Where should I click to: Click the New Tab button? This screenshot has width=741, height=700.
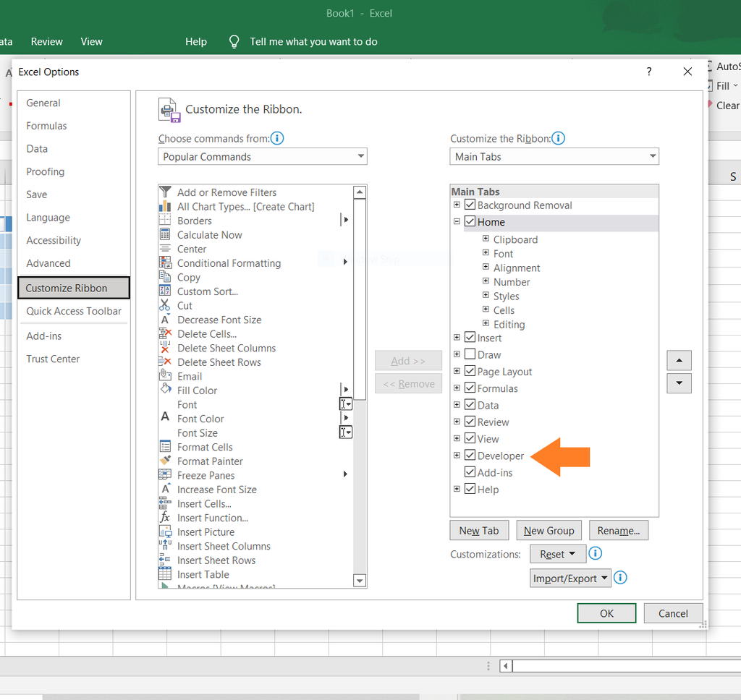[479, 531]
